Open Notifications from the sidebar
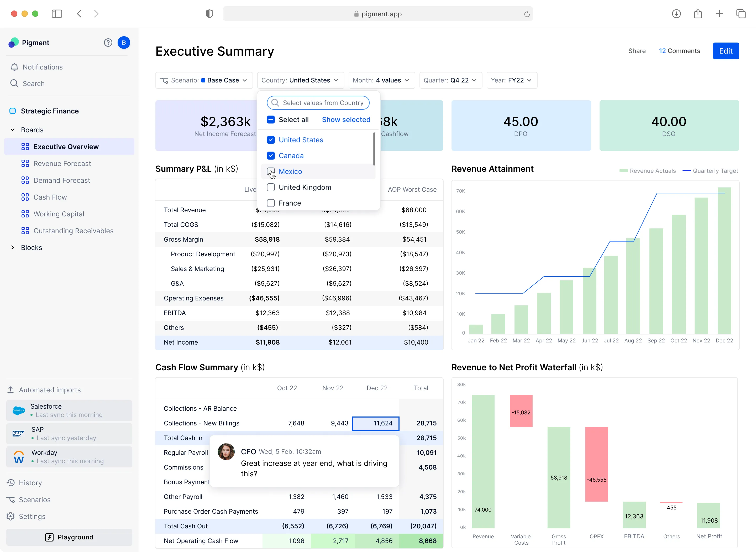 tap(43, 67)
